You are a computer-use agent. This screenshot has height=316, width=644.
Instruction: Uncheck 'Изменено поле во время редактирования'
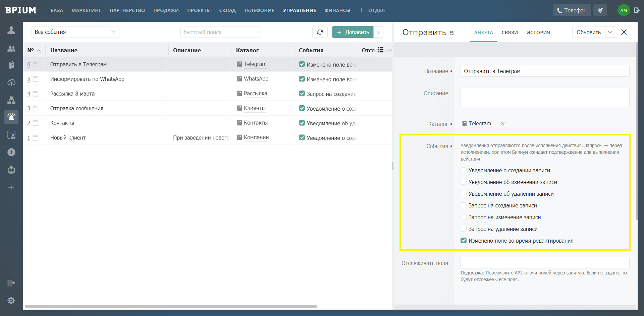(x=464, y=241)
